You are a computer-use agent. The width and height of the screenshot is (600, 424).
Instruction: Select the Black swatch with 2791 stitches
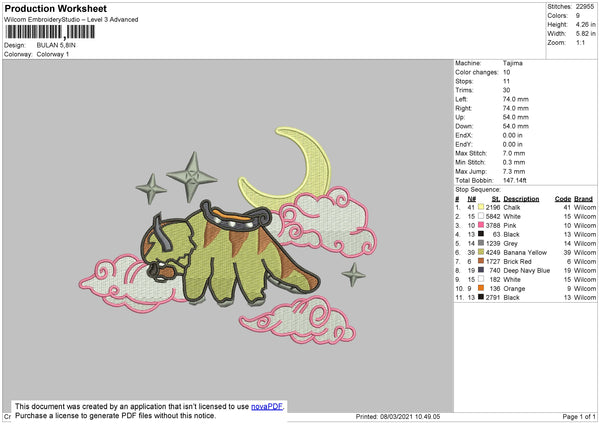tap(481, 297)
